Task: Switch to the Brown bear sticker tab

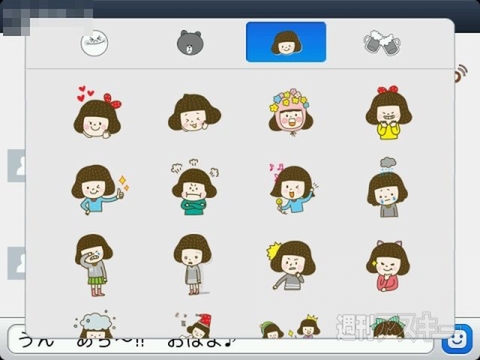Action: pyautogui.click(x=190, y=42)
